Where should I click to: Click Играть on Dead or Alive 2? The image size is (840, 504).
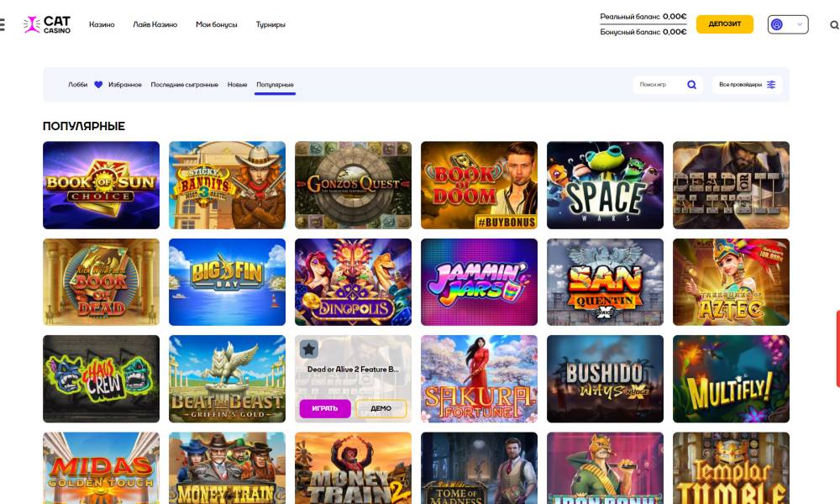pos(324,409)
